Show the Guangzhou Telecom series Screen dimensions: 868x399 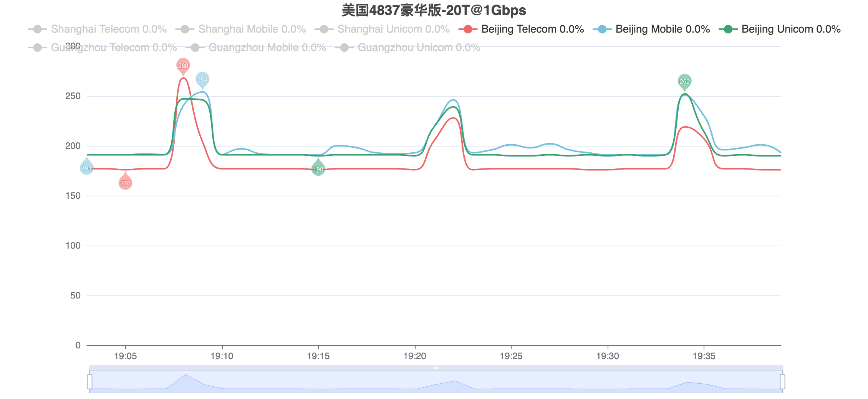point(102,48)
